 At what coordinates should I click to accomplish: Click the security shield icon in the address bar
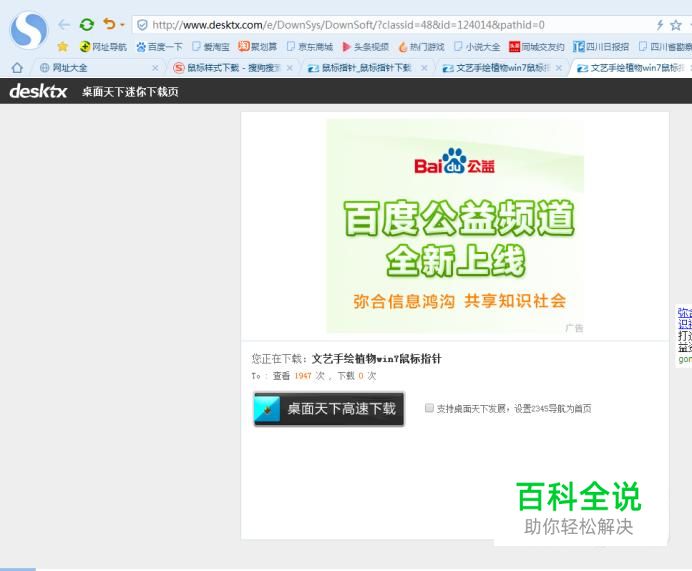click(142, 25)
